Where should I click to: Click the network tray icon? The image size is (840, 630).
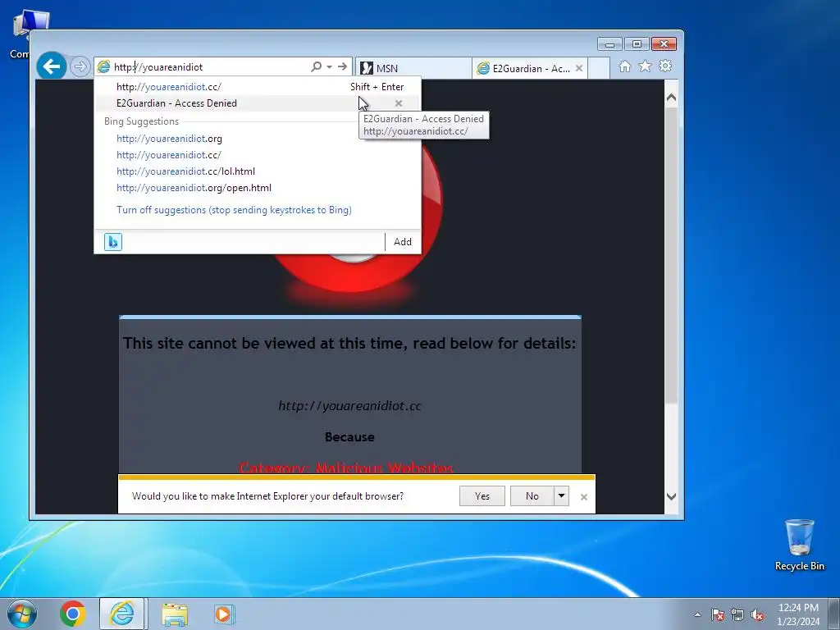click(x=737, y=614)
